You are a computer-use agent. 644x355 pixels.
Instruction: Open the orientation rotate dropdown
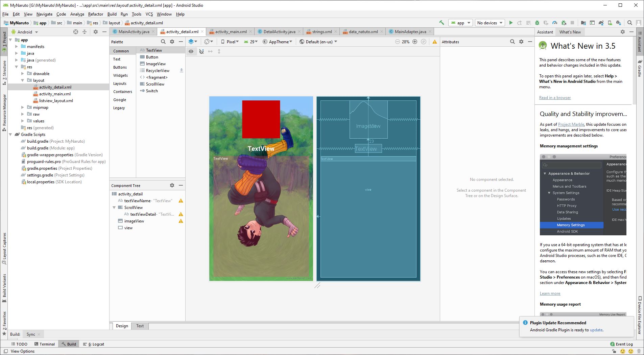click(x=209, y=42)
